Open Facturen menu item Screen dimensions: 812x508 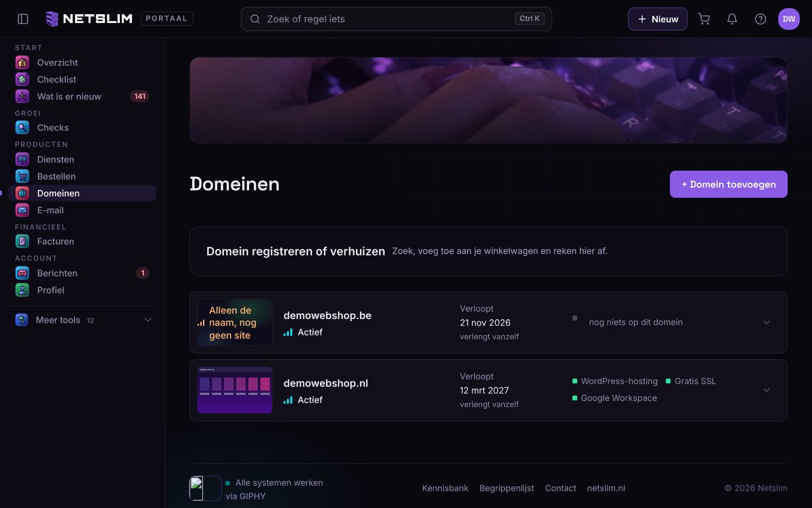click(83, 241)
